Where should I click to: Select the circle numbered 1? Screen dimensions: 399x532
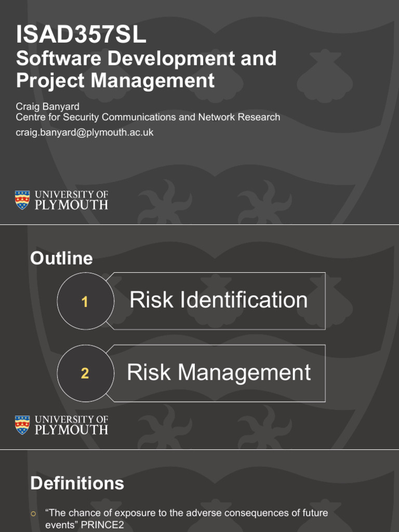pos(85,301)
